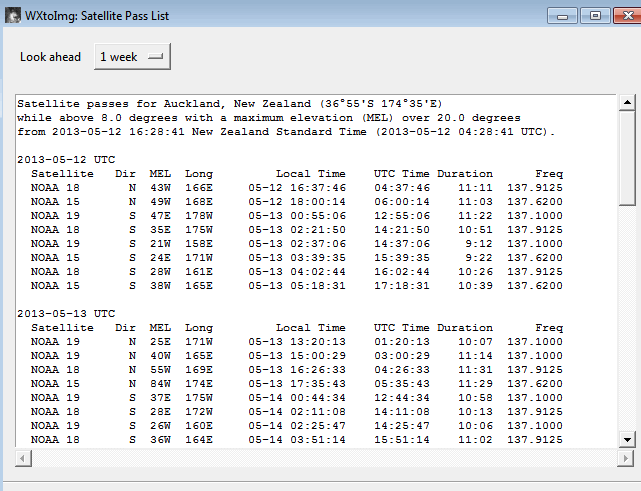This screenshot has width=641, height=491.
Task: Maximize the Satellite Pass List window
Action: coord(595,16)
